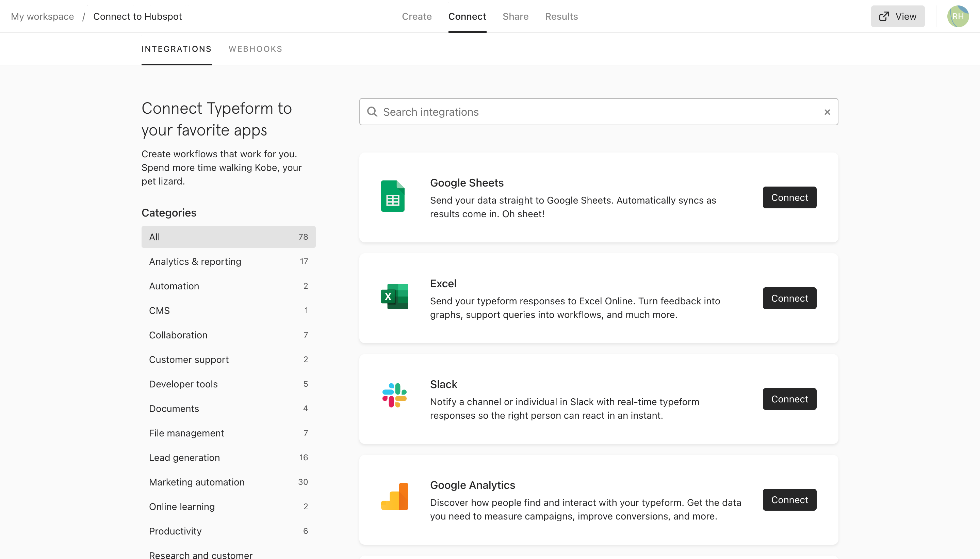Select the Connect tab
This screenshot has width=980, height=559.
point(467,16)
